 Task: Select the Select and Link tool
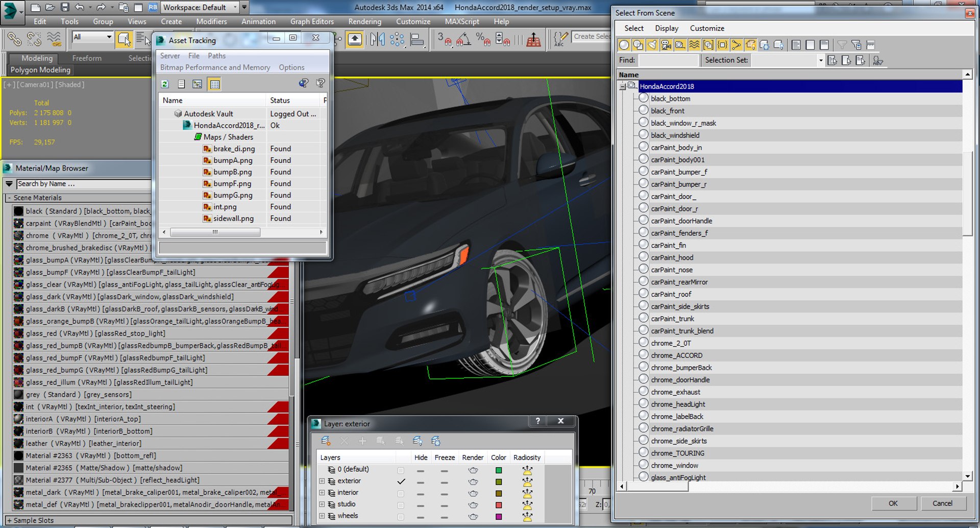click(14, 39)
